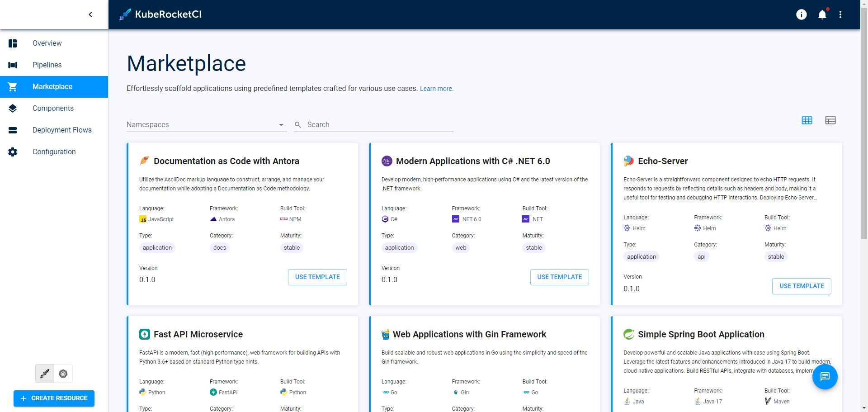Click the KubeRocketCI rocket logo
Screen dimensions: 868x412
pyautogui.click(x=125, y=14)
